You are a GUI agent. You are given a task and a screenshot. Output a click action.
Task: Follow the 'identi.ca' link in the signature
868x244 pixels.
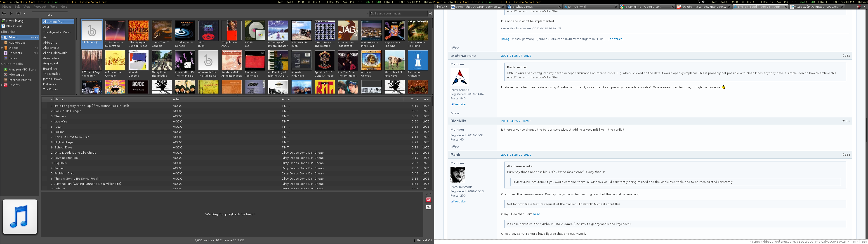[x=615, y=39]
